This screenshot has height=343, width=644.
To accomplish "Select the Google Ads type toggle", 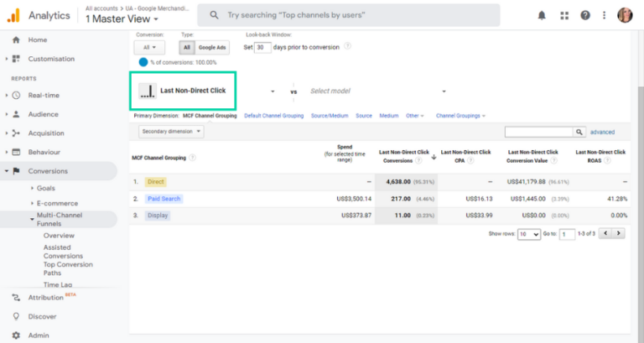I will 212,48.
